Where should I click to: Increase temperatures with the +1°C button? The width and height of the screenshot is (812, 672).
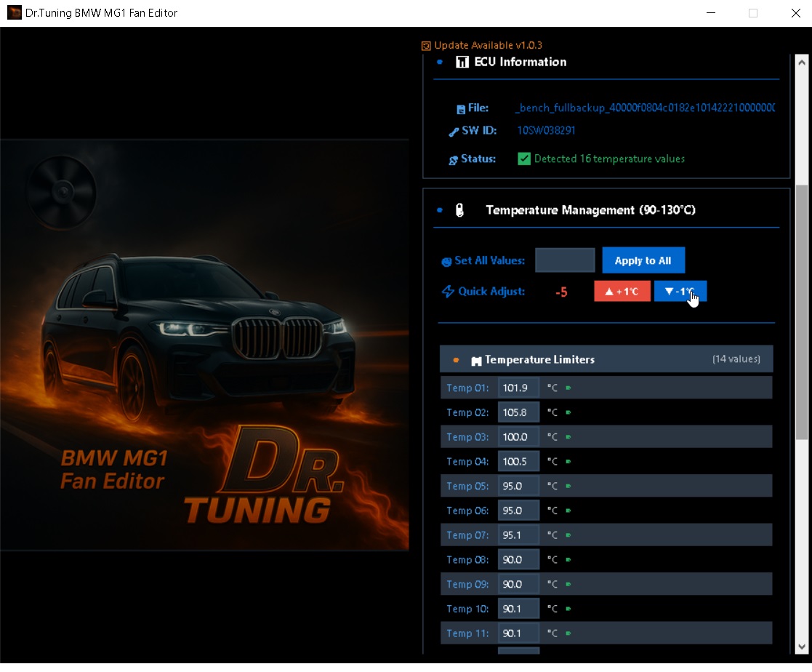[x=622, y=291]
